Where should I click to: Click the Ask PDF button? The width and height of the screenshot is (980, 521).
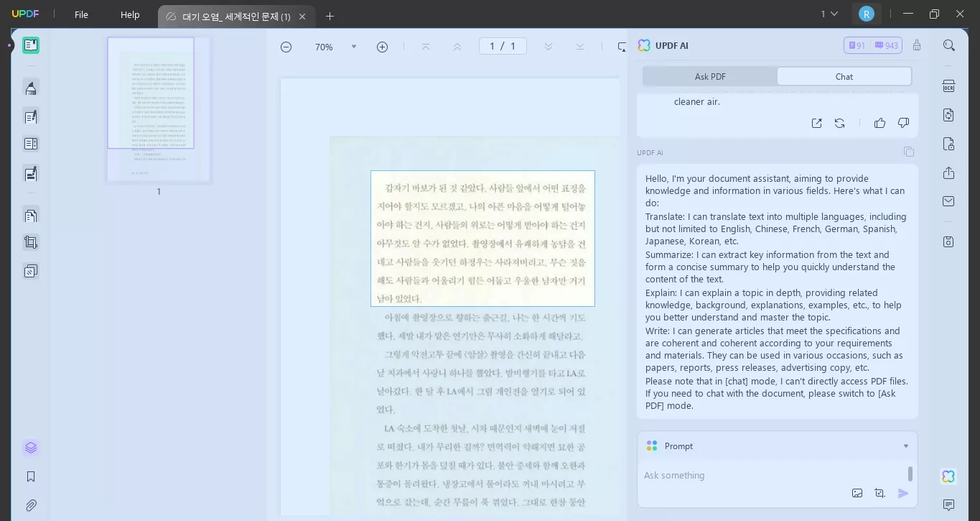pyautogui.click(x=709, y=76)
